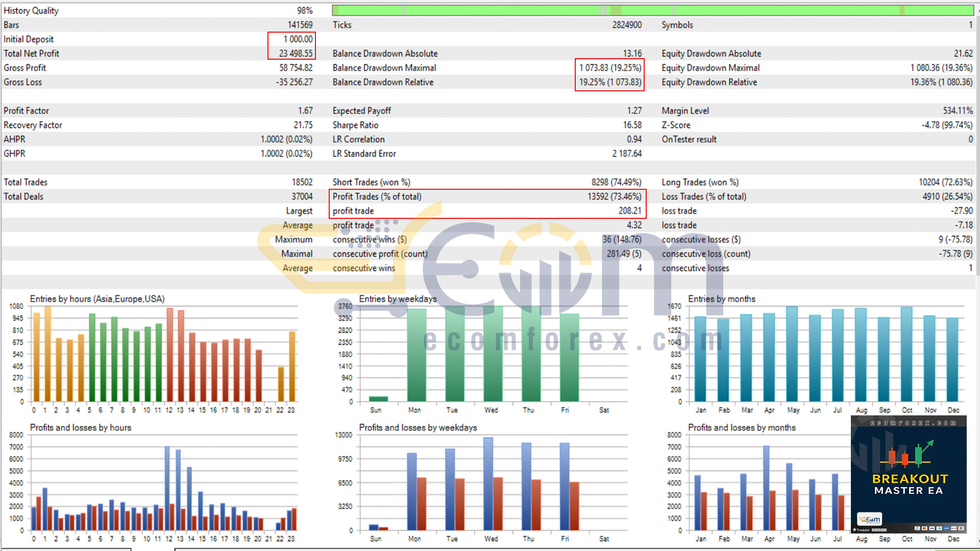Click the Symbols label
The height and width of the screenshot is (551, 980).
pos(677,25)
